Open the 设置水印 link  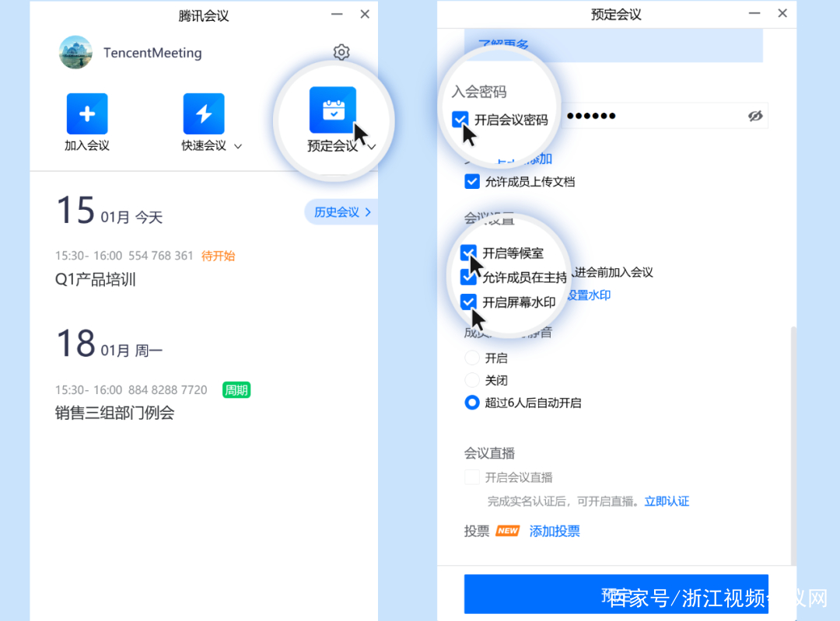[x=589, y=295]
